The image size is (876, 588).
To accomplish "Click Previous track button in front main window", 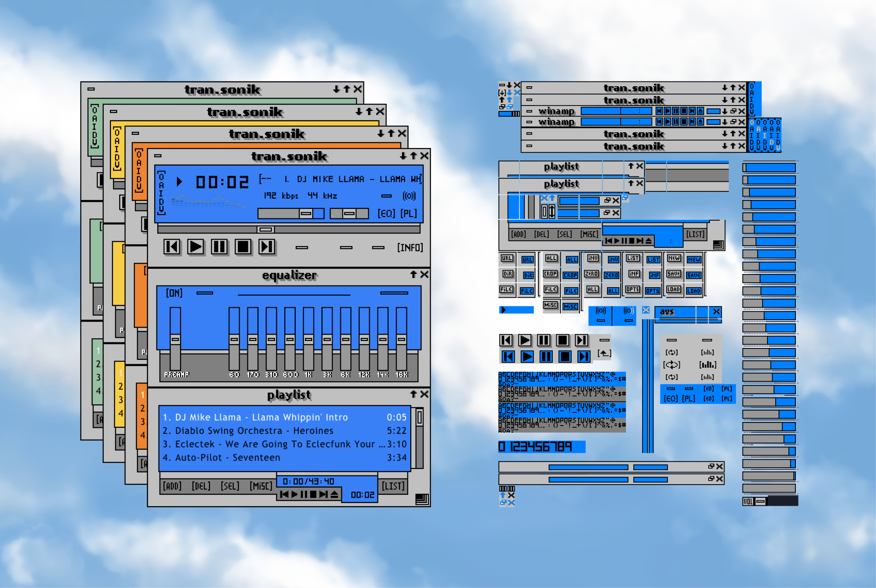I will coord(172,247).
